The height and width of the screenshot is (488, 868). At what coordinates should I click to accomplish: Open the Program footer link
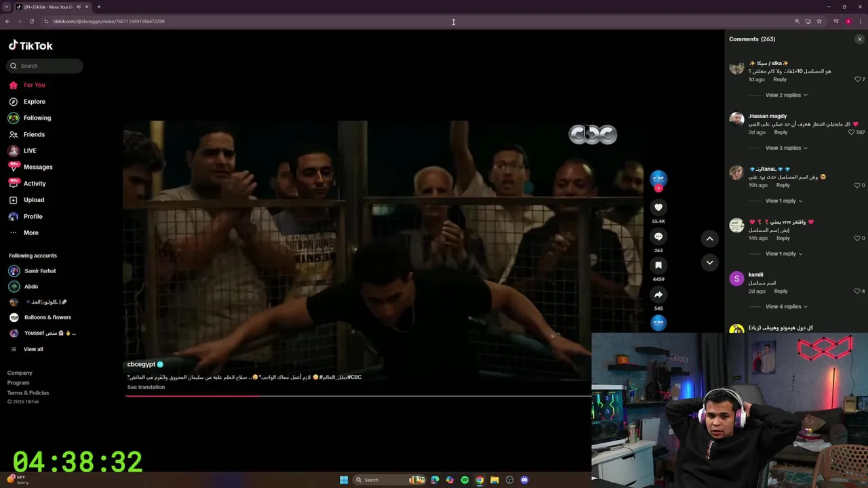point(18,383)
